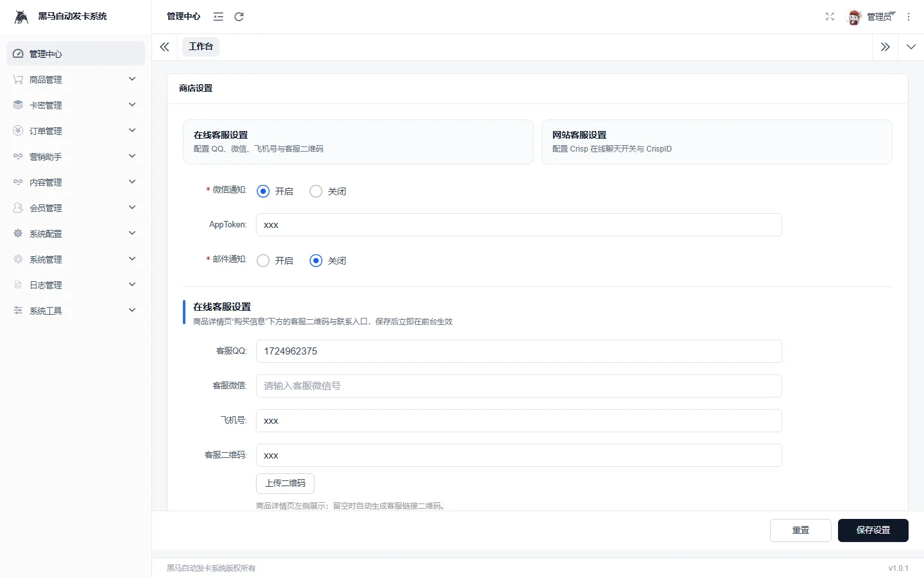Image resolution: width=924 pixels, height=578 pixels.
Task: Toggle fullscreen mode icon
Action: [830, 17]
